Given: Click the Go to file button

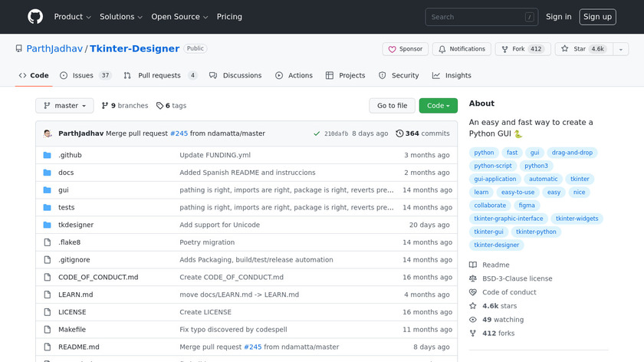Looking at the screenshot, I should tap(392, 106).
